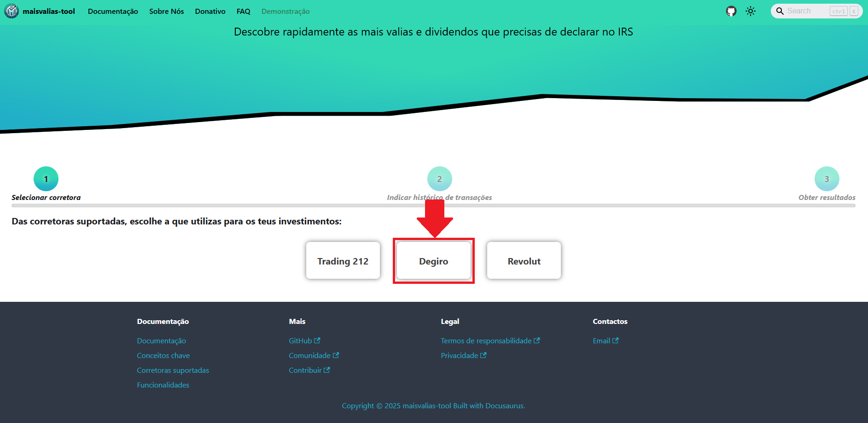868x423 pixels.
Task: Open the Documentação navbar item
Action: click(x=113, y=11)
